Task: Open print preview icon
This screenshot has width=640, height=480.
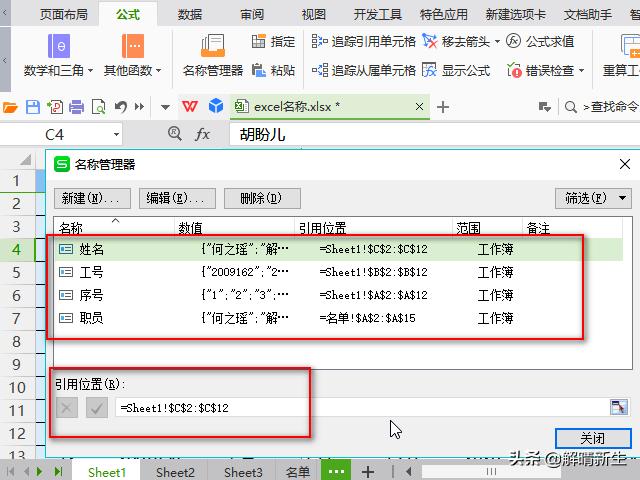Action: (98, 107)
